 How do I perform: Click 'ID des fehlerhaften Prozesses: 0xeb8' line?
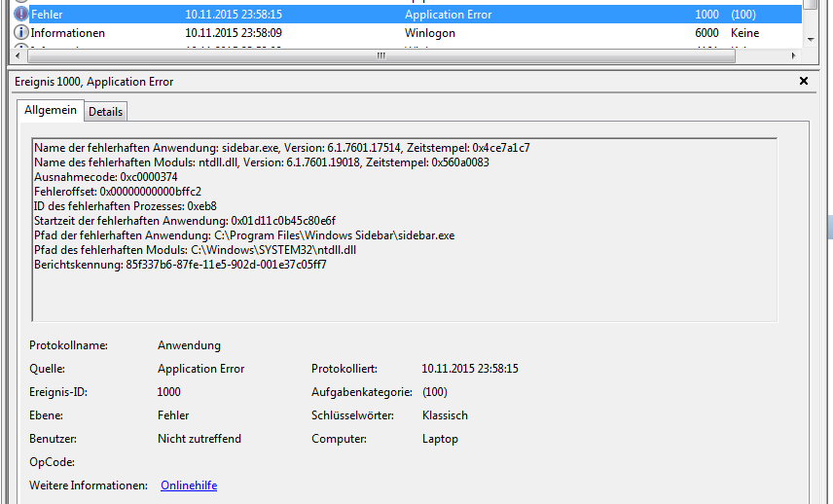(x=125, y=206)
